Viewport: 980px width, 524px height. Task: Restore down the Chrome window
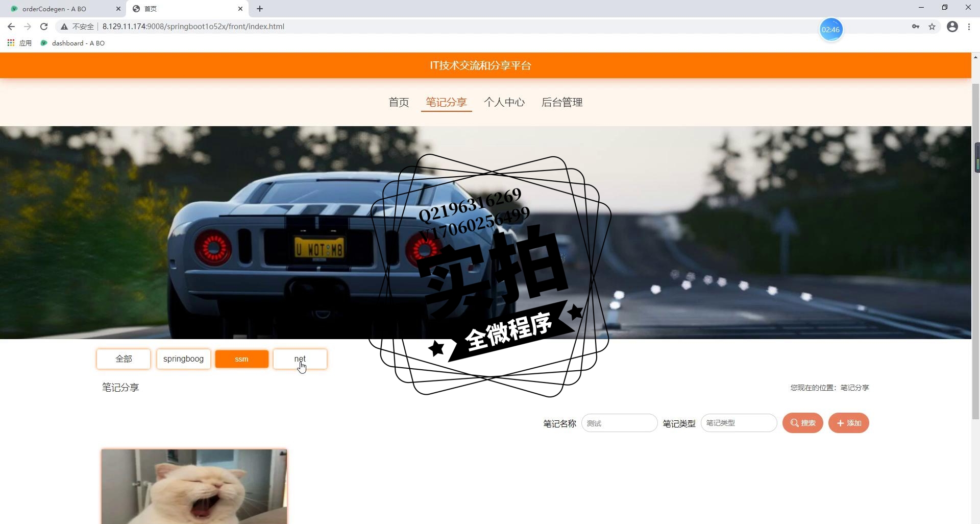click(944, 7)
